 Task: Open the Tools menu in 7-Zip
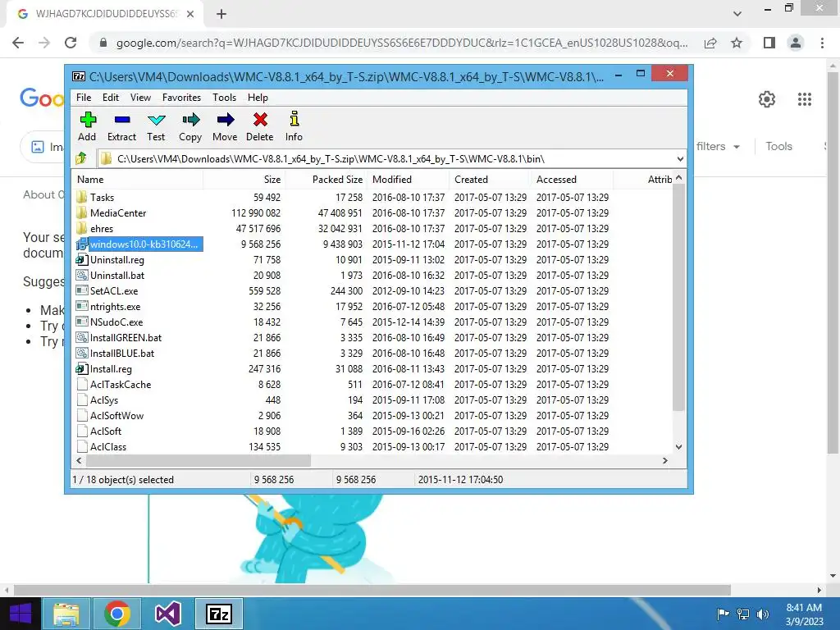(x=224, y=98)
